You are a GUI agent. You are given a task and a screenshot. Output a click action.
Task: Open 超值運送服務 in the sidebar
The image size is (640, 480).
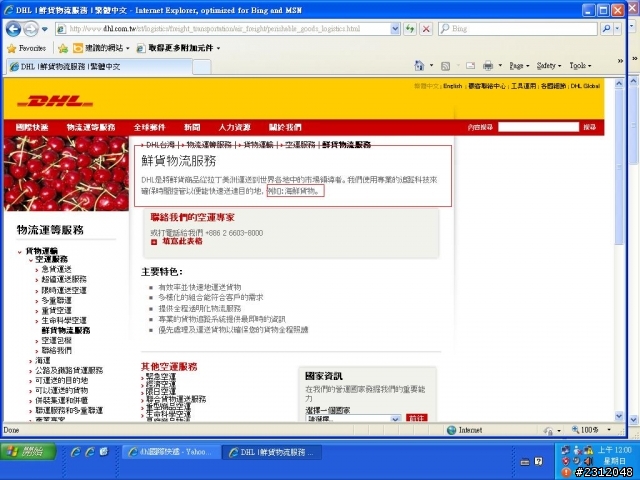point(64,280)
